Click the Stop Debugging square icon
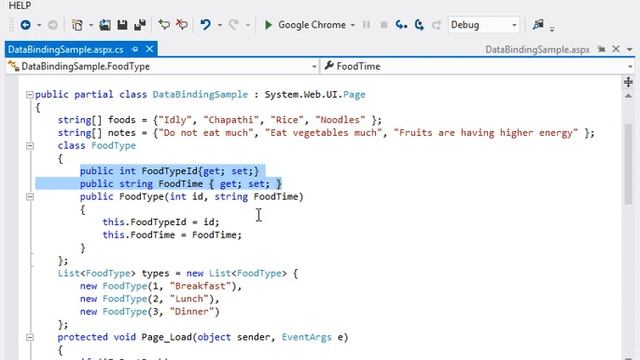This screenshot has height=360, width=640. coord(384,25)
